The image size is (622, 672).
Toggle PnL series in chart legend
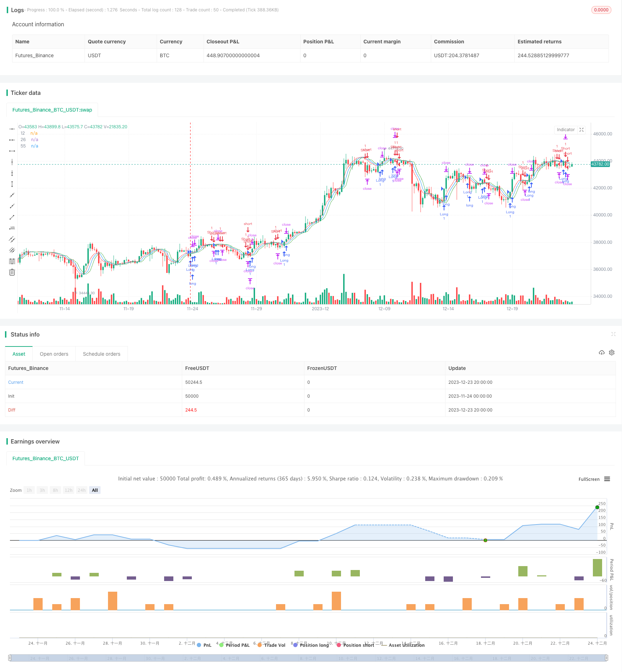click(204, 645)
